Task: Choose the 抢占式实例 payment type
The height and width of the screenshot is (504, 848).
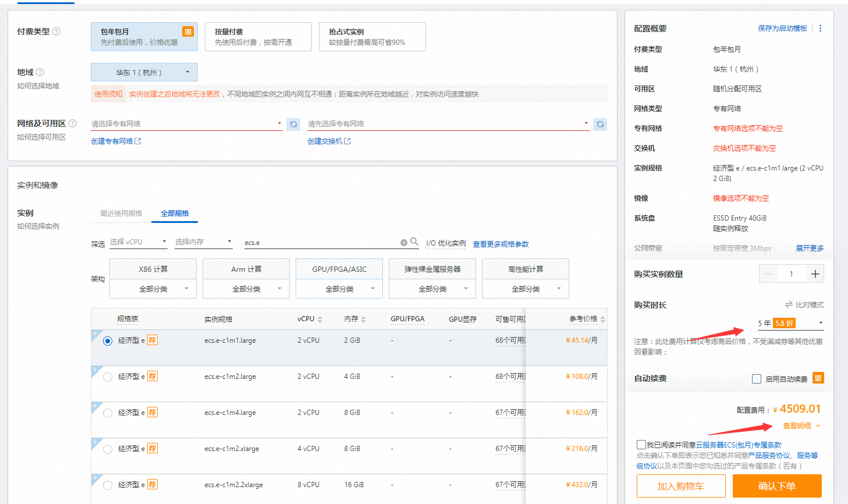Action: (372, 37)
